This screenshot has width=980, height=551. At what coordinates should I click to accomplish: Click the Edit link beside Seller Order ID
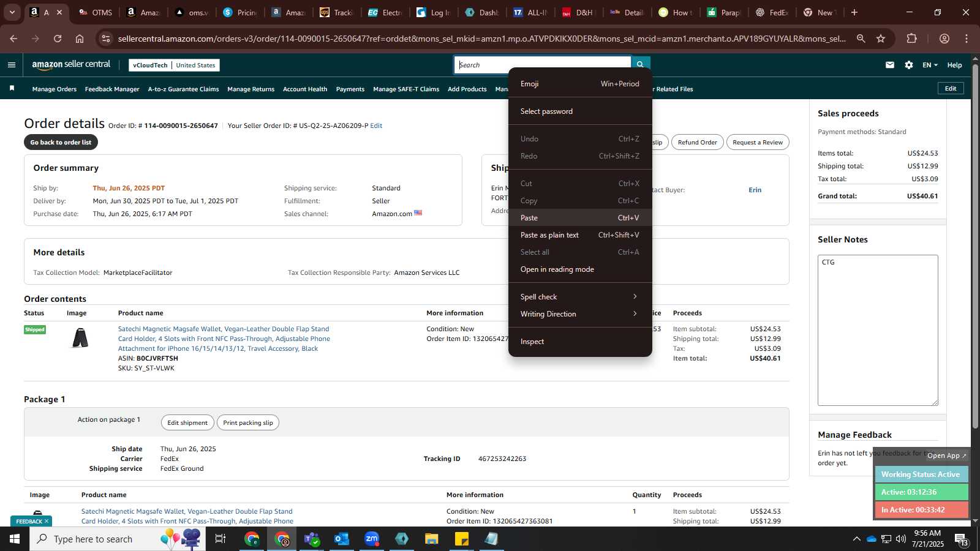(376, 126)
